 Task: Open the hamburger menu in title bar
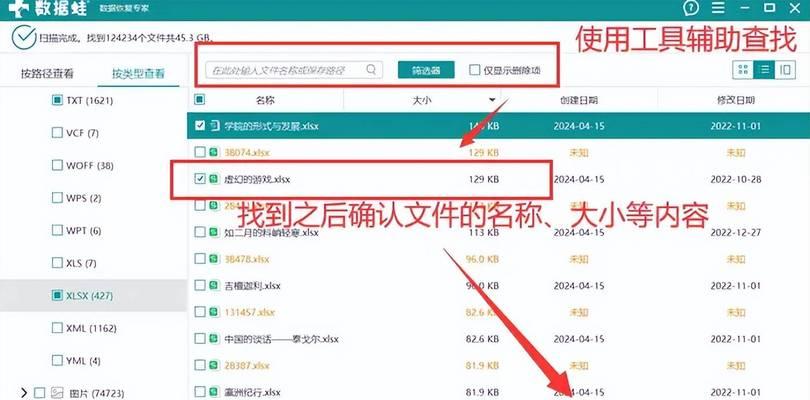718,8
